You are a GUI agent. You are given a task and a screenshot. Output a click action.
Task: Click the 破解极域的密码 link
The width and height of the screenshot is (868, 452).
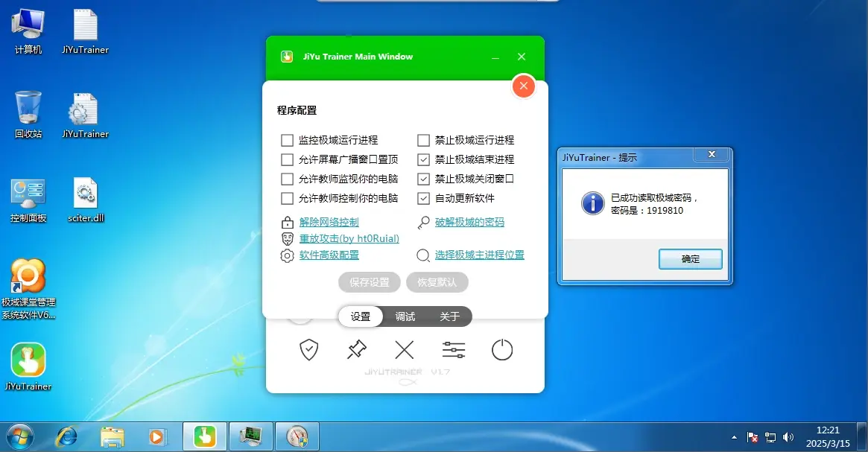point(469,222)
